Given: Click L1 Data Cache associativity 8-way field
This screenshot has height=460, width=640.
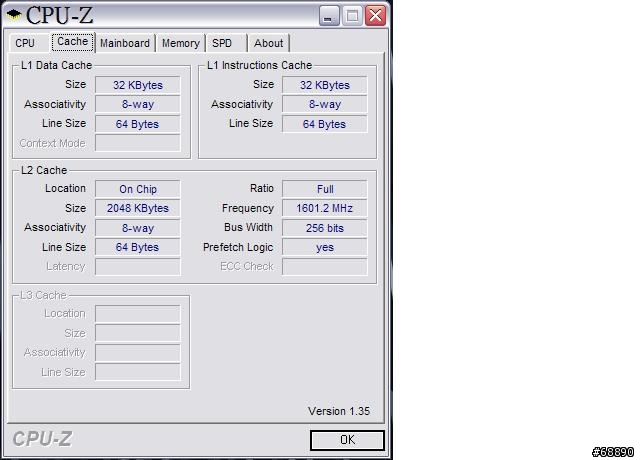Looking at the screenshot, I should coord(138,104).
